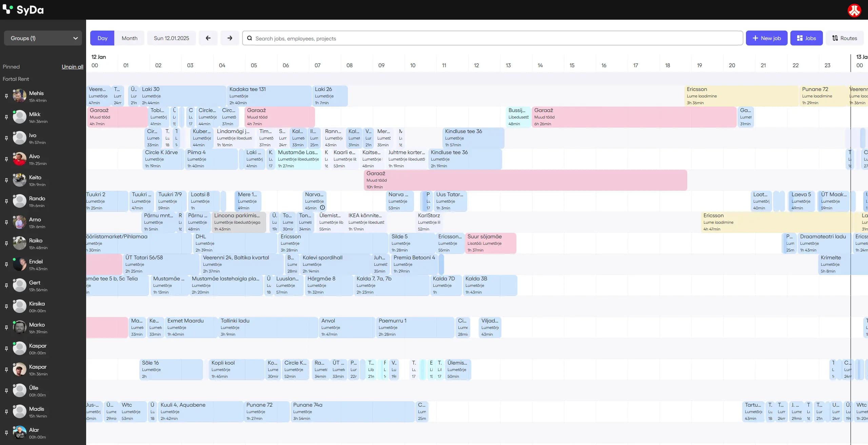
Task: Click pin icon beside Marko
Action: (x=6, y=328)
